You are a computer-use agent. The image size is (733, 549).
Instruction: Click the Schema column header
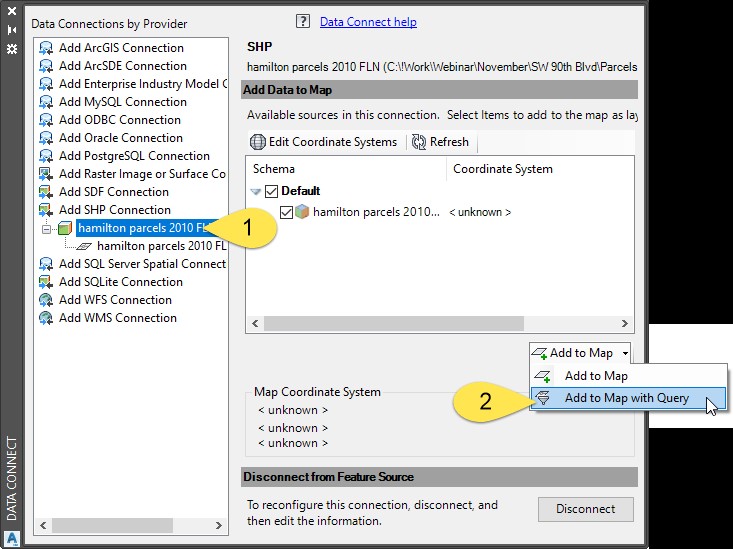pyautogui.click(x=346, y=169)
